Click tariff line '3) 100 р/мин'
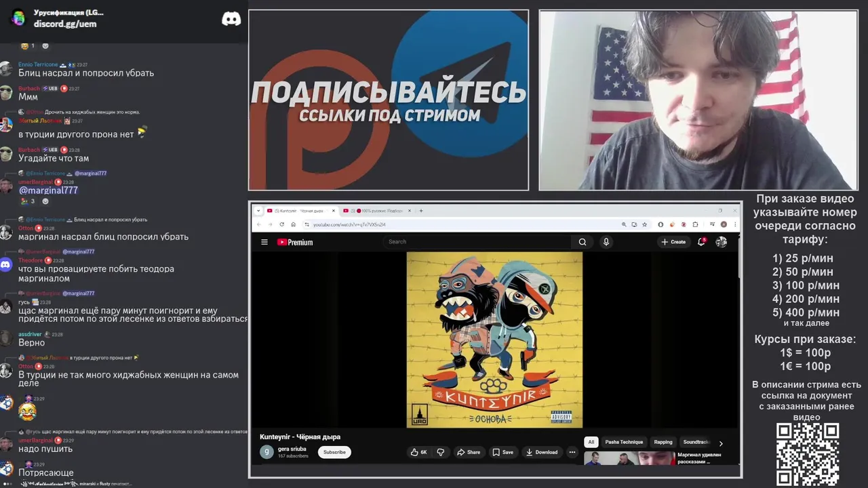Screen dimensions: 868x488 click(x=806, y=285)
